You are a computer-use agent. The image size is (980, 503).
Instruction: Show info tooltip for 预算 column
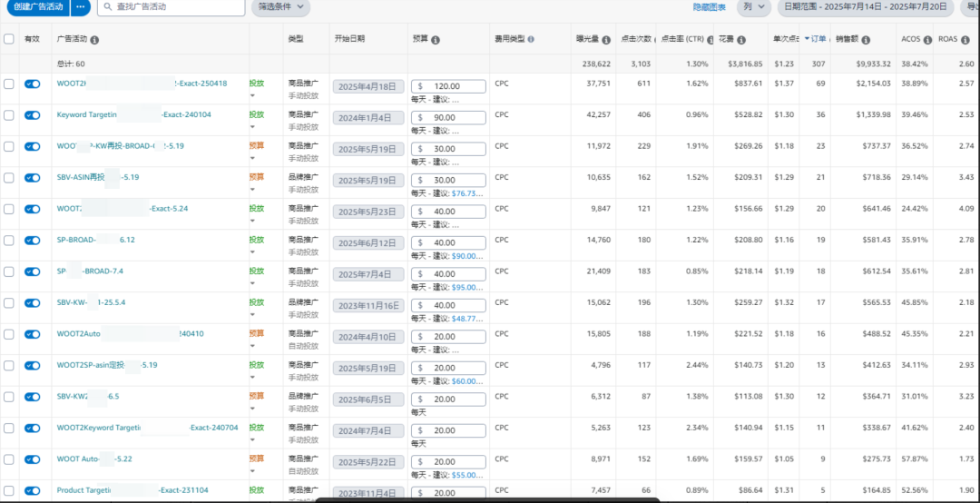[436, 39]
